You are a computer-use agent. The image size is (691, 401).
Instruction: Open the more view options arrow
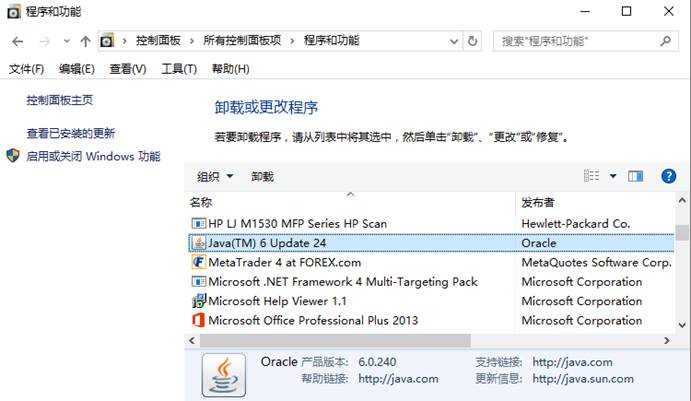(613, 176)
